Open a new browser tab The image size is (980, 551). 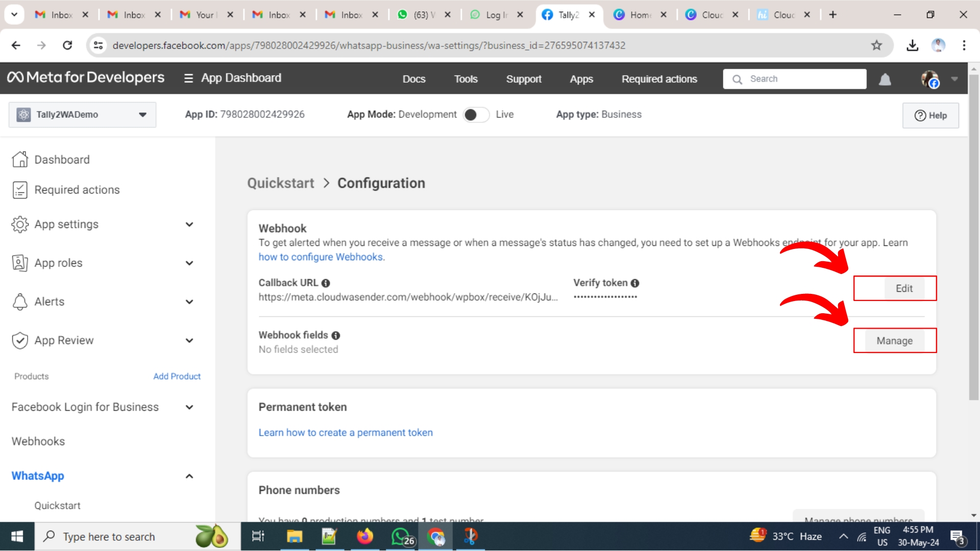click(x=832, y=15)
